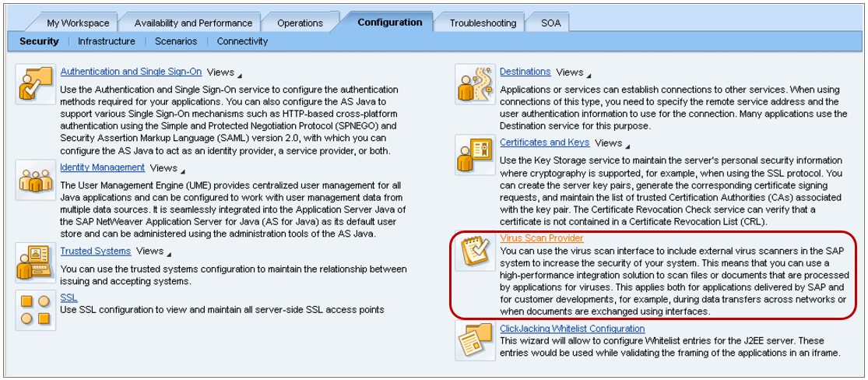Open the ClickJacking Whitelist Configuration link
Image resolution: width=868 pixels, height=380 pixels.
click(x=572, y=329)
